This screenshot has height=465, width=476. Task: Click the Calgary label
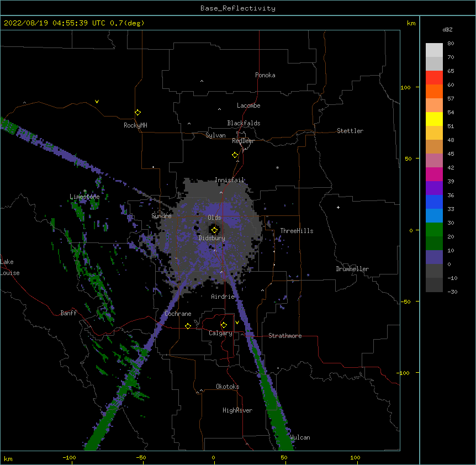(x=221, y=333)
